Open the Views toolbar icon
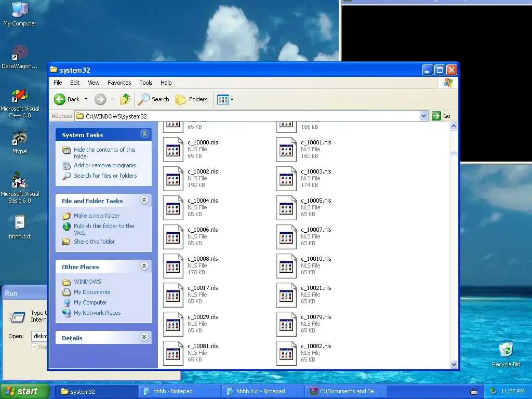The image size is (532, 399). (x=223, y=99)
